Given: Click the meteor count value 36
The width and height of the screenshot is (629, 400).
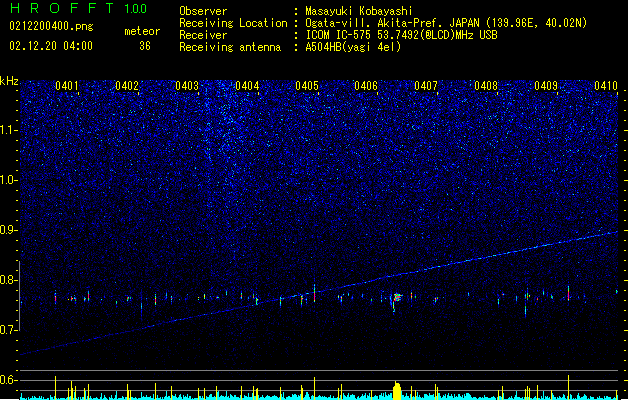Looking at the screenshot, I should 145,46.
